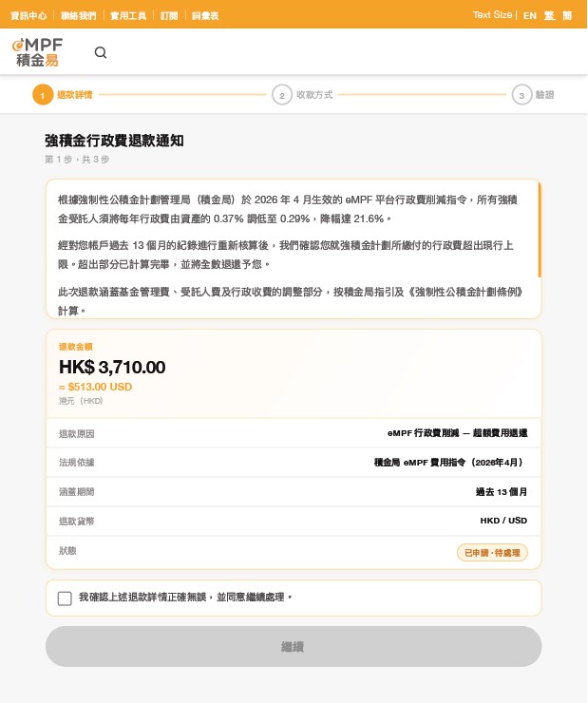Switch language to 繁 Traditional Chinese

click(549, 16)
